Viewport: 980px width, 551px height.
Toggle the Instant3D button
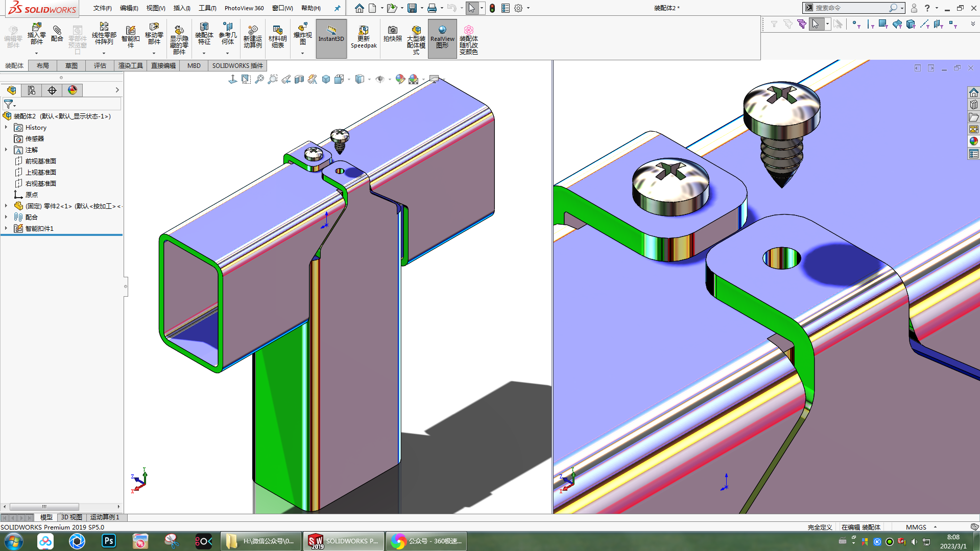click(331, 38)
